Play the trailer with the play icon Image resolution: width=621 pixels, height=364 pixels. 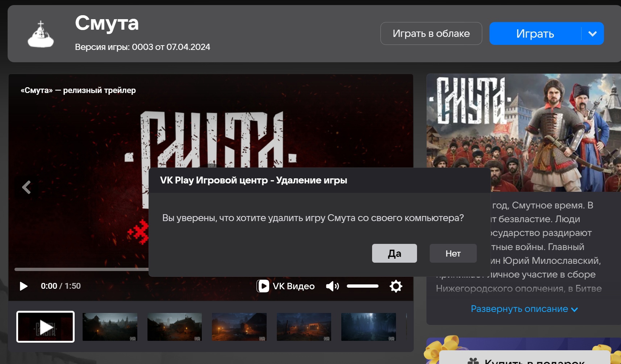click(24, 286)
